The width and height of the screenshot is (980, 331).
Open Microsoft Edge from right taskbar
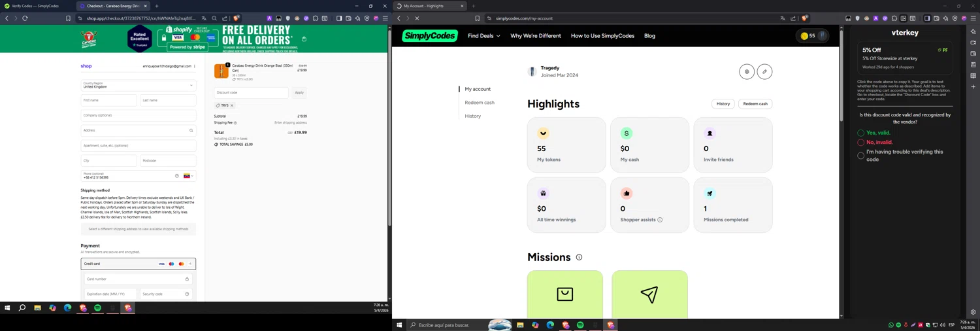(x=550, y=325)
